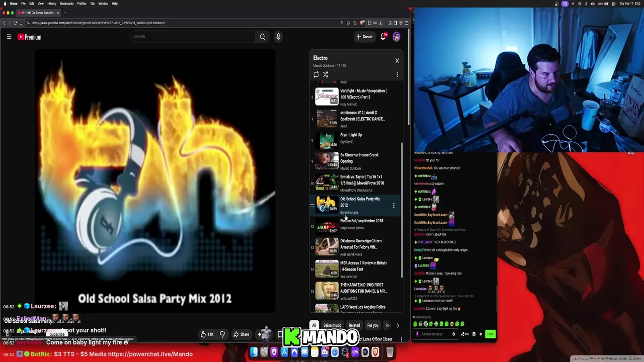Open Discord from the dock

(x=325, y=352)
